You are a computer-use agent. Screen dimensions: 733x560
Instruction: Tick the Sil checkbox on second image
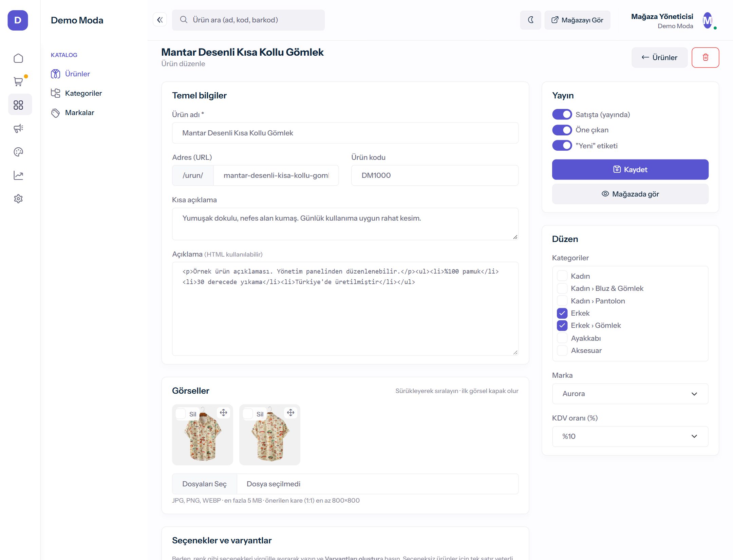point(248,414)
